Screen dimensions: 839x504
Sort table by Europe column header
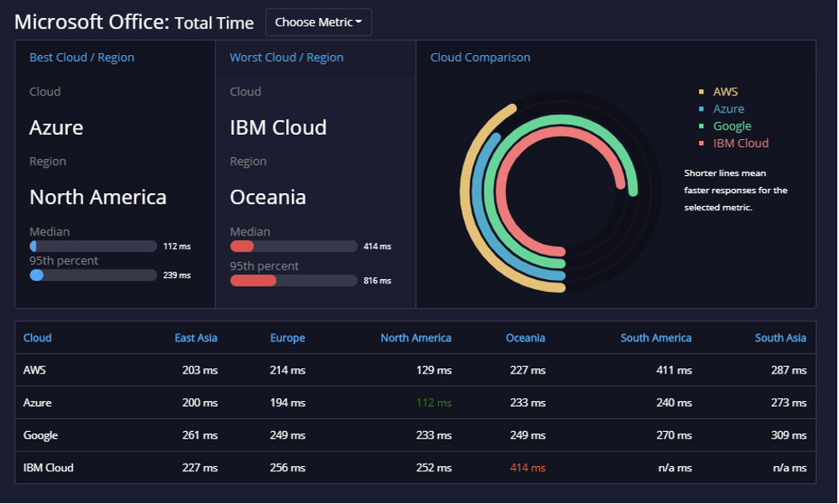click(x=288, y=338)
